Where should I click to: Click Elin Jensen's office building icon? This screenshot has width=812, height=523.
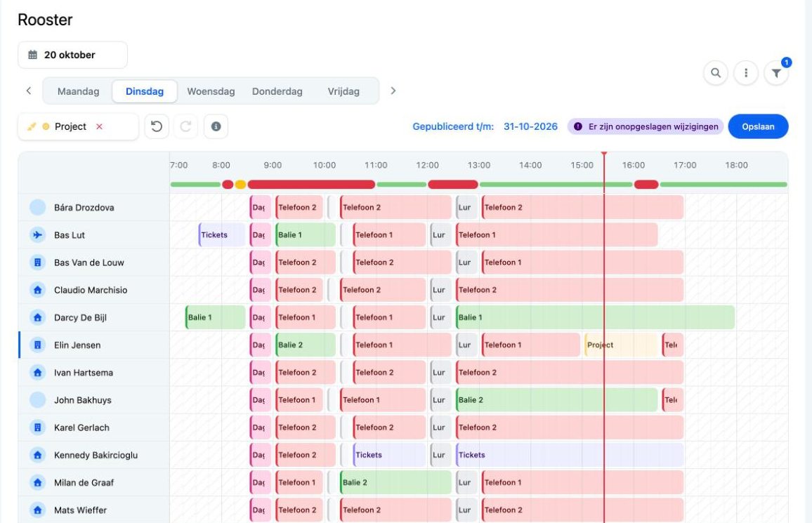tap(37, 345)
